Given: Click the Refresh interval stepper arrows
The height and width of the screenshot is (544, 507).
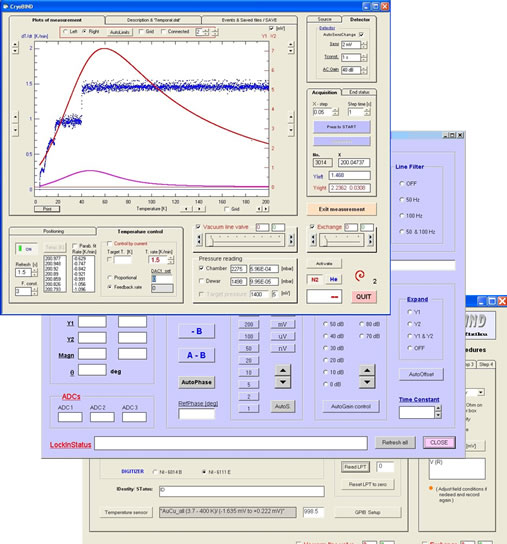Looking at the screenshot, I should click(34, 272).
